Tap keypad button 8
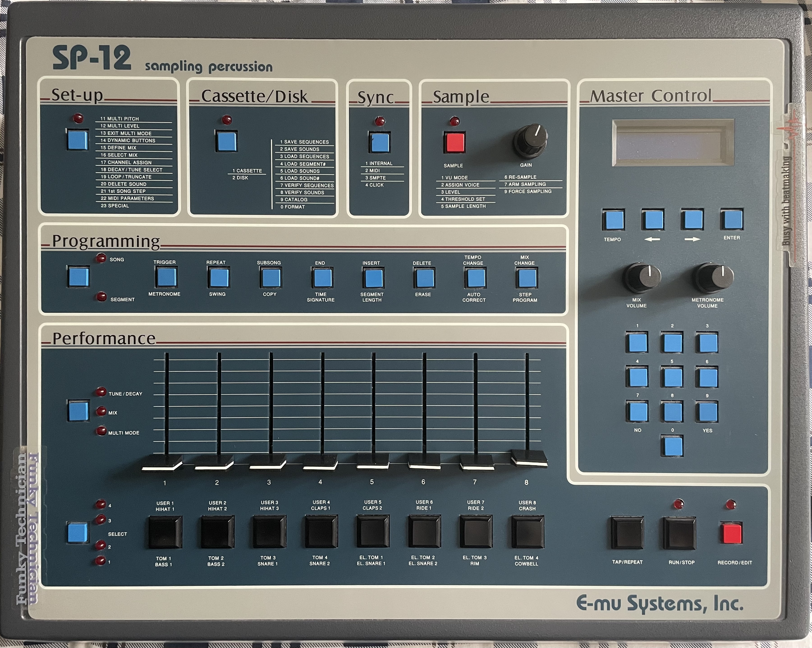Viewport: 812px width, 648px height. tap(672, 412)
